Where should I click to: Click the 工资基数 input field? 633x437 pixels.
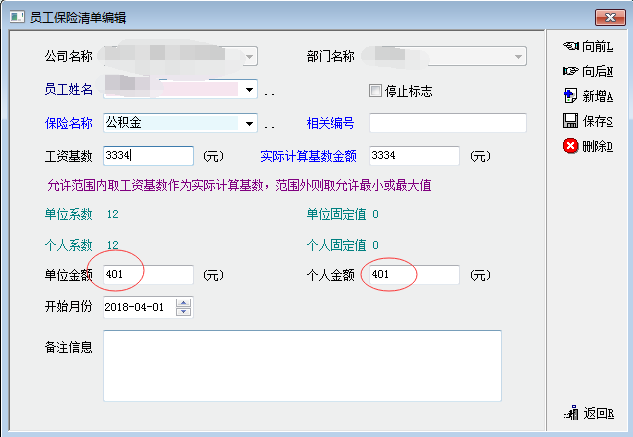click(148, 156)
